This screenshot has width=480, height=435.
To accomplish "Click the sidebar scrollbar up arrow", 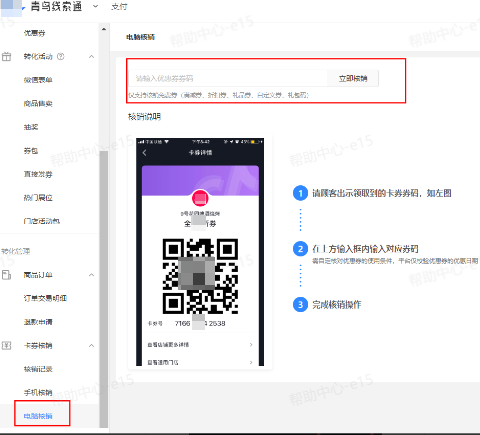I will 104,29.
